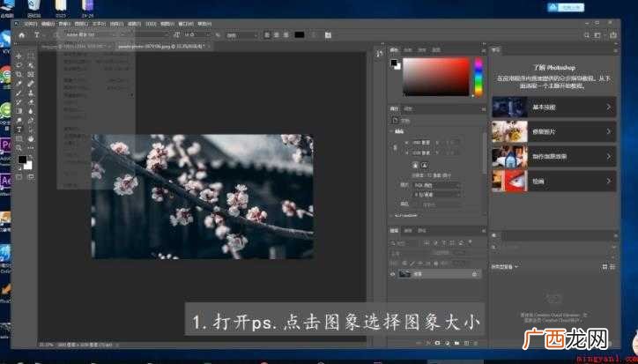Screen dimensions: 638x364
Task: Switch Libraries to list view
Action: 612,267
